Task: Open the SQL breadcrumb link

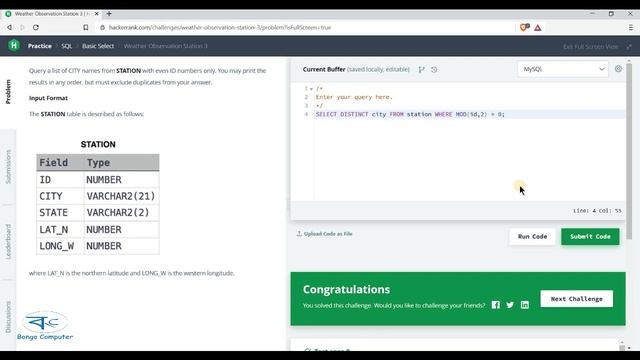Action: point(67,46)
